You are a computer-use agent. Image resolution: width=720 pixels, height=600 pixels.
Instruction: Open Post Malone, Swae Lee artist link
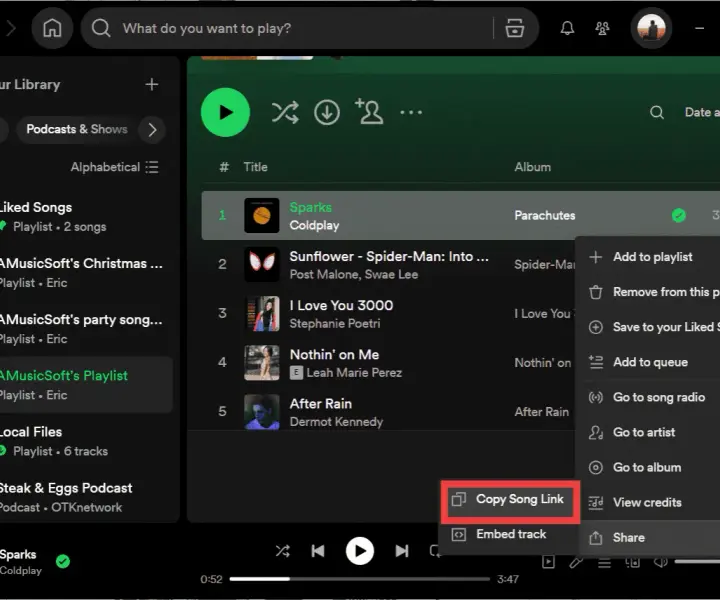pyautogui.click(x=354, y=275)
